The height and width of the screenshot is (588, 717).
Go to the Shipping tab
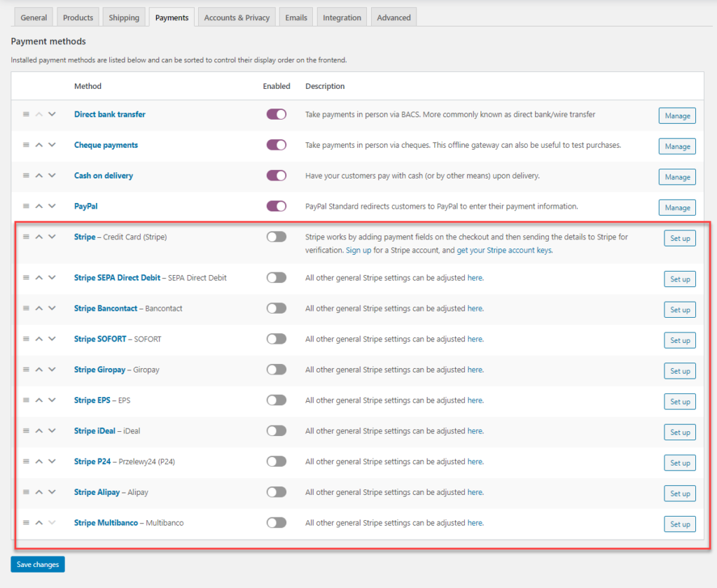click(124, 17)
